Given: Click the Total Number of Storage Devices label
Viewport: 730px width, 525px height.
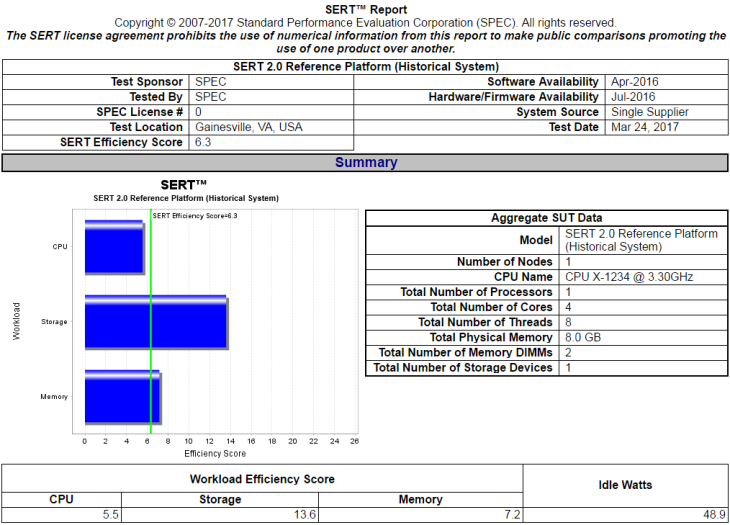Looking at the screenshot, I should [x=463, y=368].
